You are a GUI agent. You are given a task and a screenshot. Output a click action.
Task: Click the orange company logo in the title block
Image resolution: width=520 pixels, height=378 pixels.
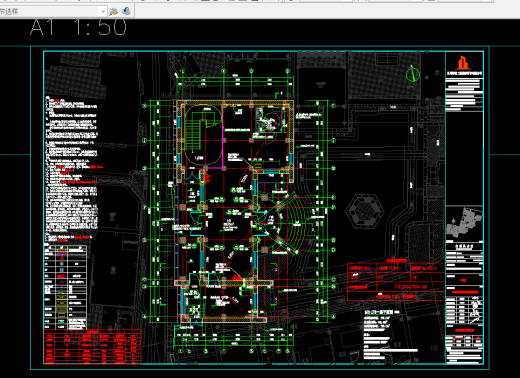point(462,63)
